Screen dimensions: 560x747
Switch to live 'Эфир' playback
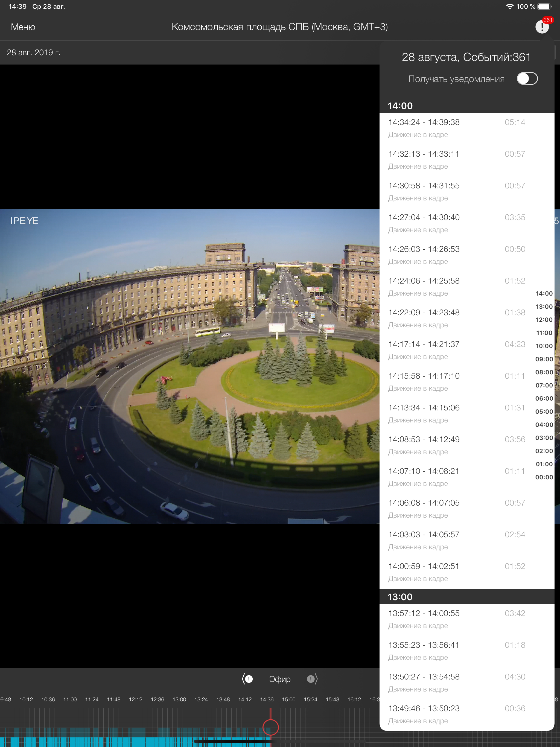click(280, 679)
